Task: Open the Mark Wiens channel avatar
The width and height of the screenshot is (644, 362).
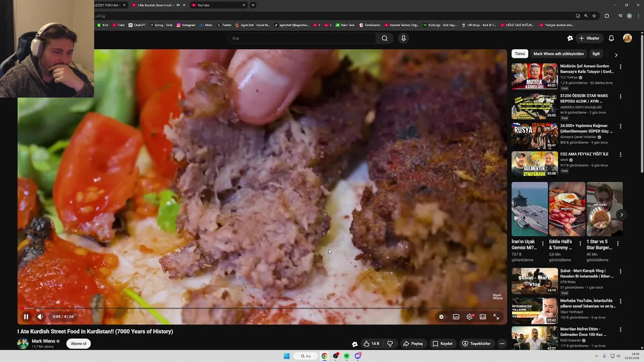Action: [x=23, y=344]
